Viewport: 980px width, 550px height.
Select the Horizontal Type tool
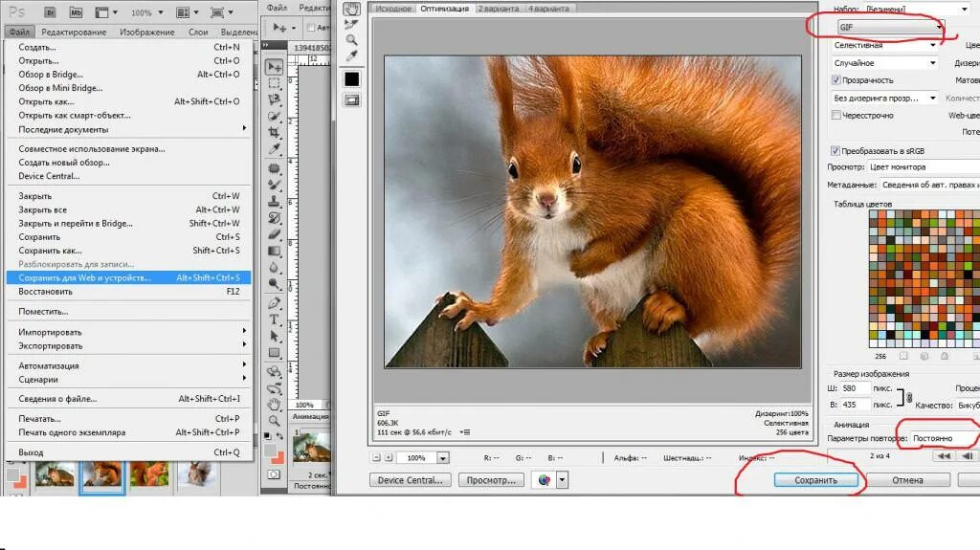(x=274, y=320)
